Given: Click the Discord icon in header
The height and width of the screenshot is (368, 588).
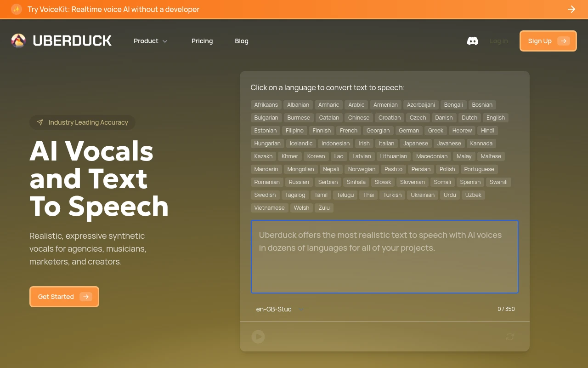Looking at the screenshot, I should 472,41.
